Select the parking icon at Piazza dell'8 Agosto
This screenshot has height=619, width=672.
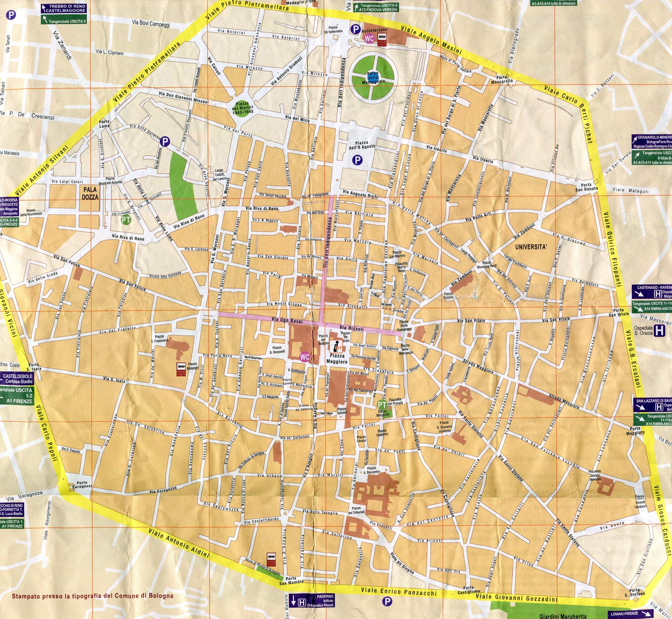[x=357, y=160]
